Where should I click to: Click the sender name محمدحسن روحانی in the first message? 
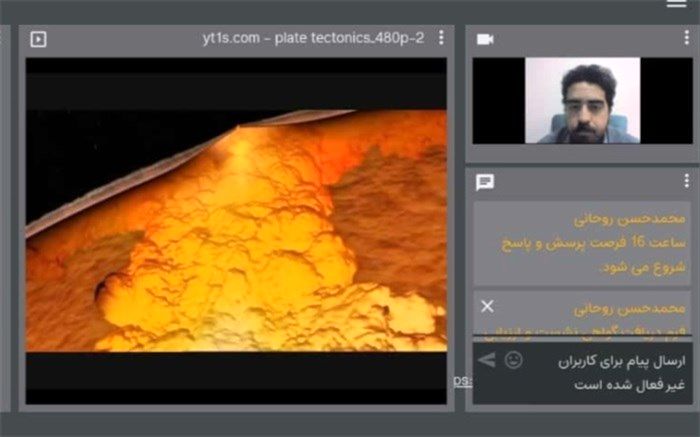pos(632,217)
